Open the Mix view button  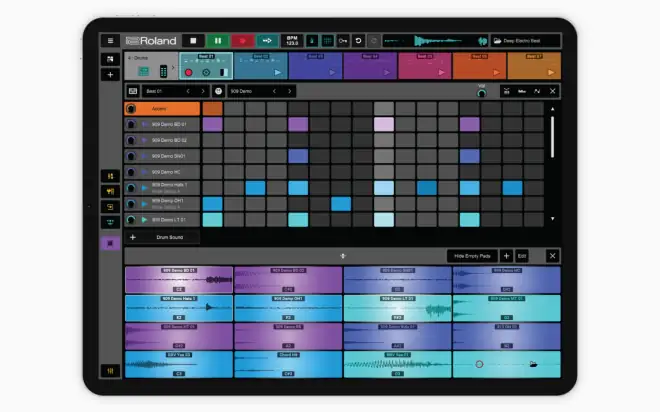click(x=522, y=91)
